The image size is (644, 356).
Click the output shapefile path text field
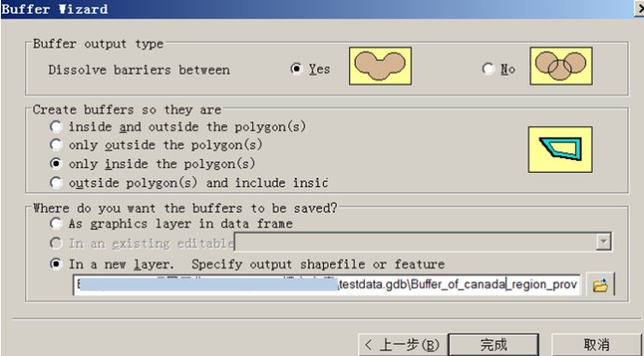[327, 284]
